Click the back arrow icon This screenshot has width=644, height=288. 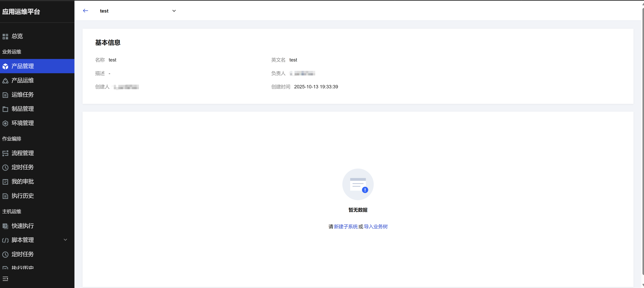point(85,11)
